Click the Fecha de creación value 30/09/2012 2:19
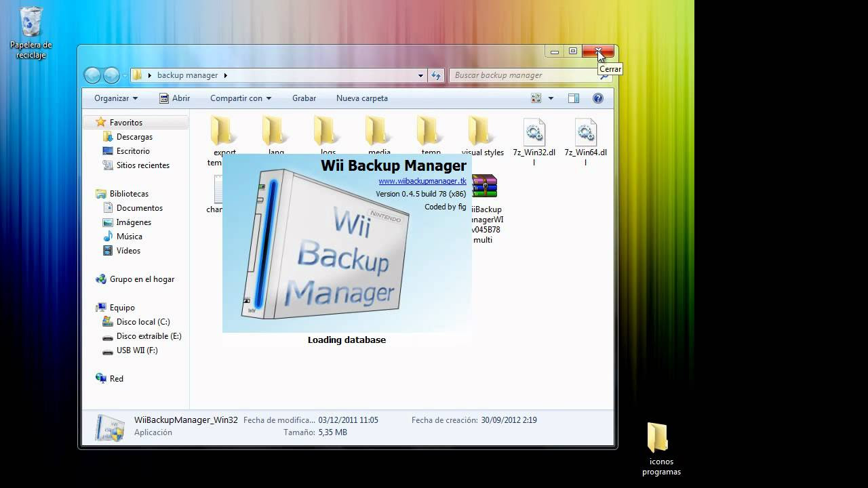Screen dimensions: 868x488 509,420
